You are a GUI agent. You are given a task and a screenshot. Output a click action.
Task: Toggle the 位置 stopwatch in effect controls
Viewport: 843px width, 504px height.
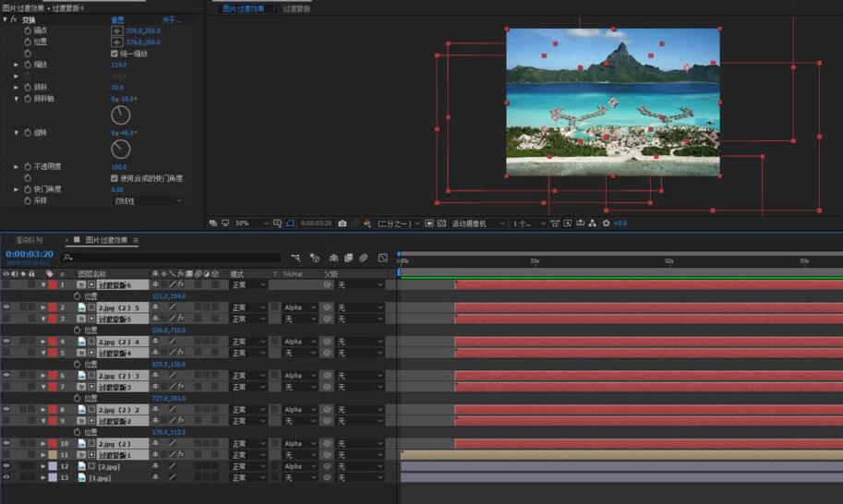pyautogui.click(x=28, y=42)
